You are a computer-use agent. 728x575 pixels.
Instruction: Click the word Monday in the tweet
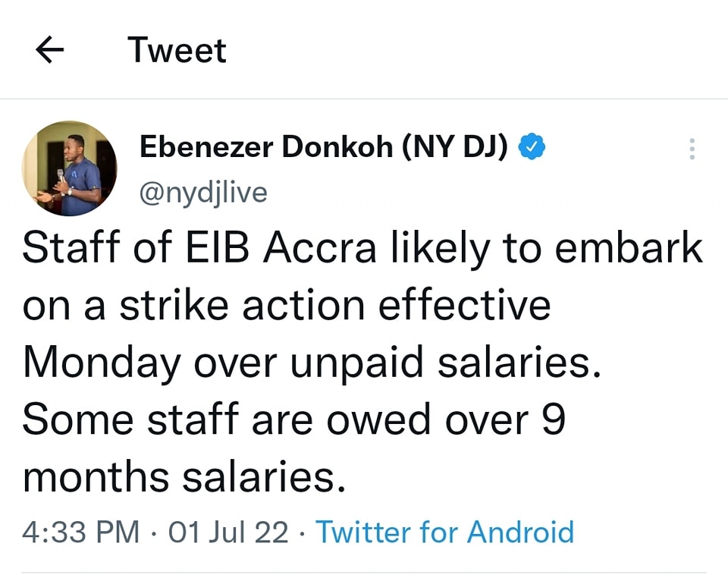[102, 363]
